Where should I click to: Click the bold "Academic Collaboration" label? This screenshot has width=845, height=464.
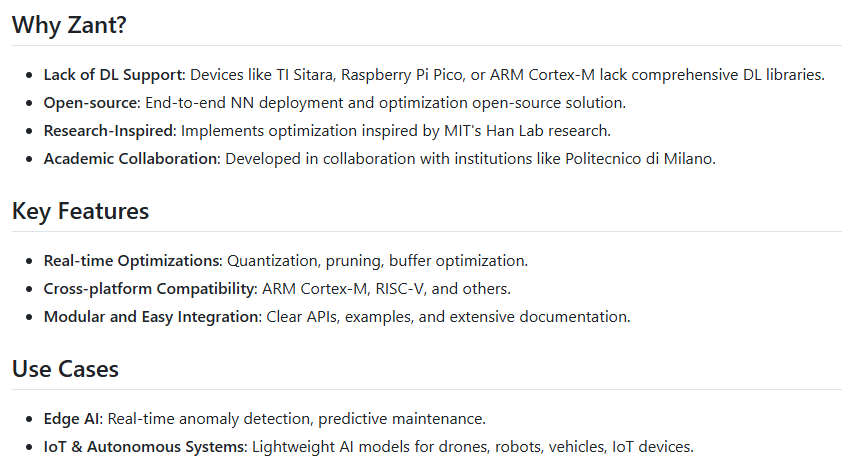coord(130,159)
